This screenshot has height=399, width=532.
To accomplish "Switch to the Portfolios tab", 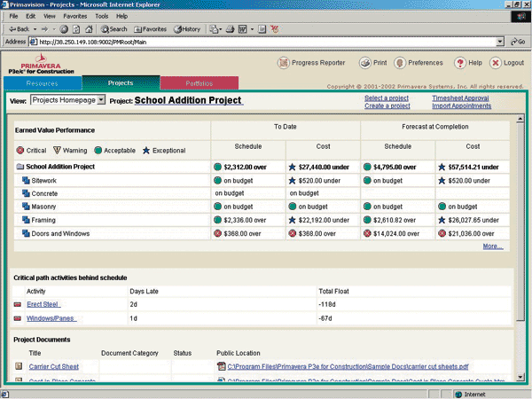I will [x=199, y=83].
